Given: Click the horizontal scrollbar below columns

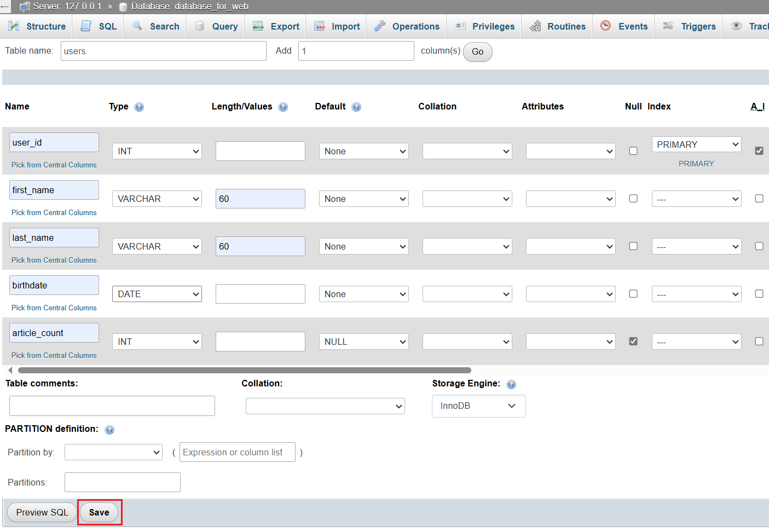Looking at the screenshot, I should 244,371.
